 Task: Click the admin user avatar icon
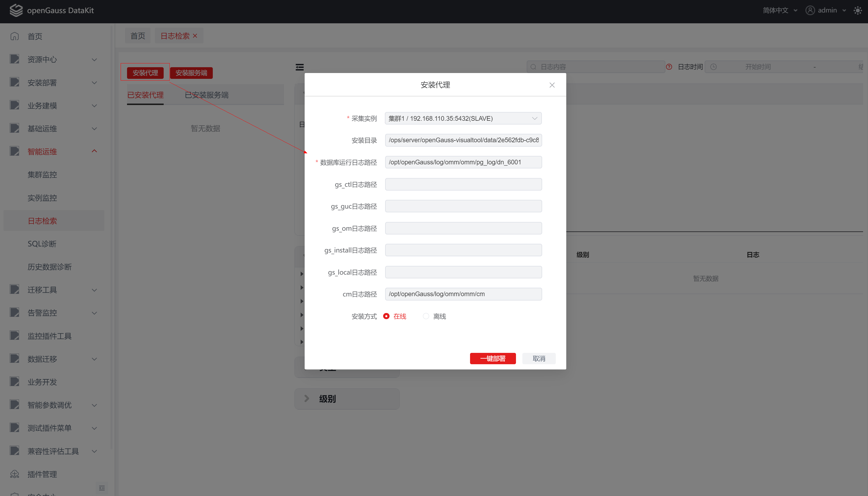810,10
